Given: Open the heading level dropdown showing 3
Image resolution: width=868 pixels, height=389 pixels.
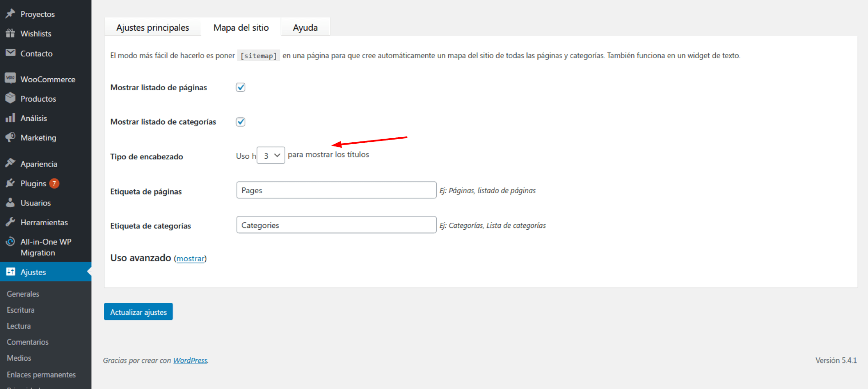Looking at the screenshot, I should (271, 156).
